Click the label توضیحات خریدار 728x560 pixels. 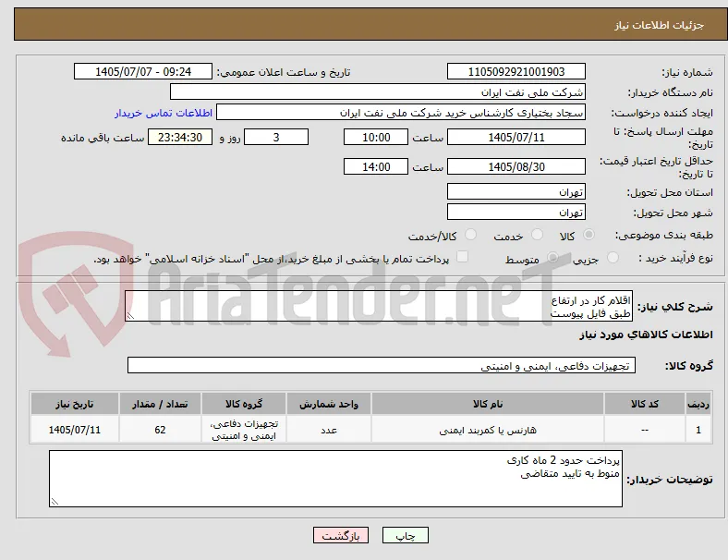[670, 480]
